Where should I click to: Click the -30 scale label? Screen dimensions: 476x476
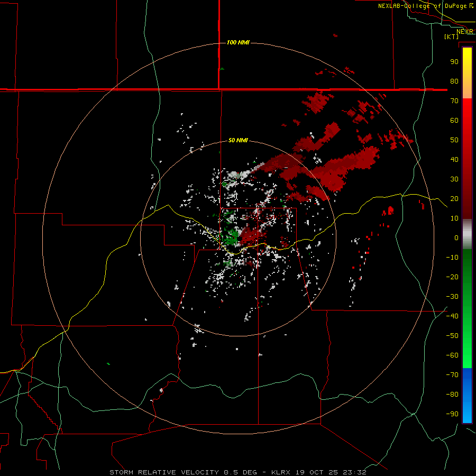452,297
